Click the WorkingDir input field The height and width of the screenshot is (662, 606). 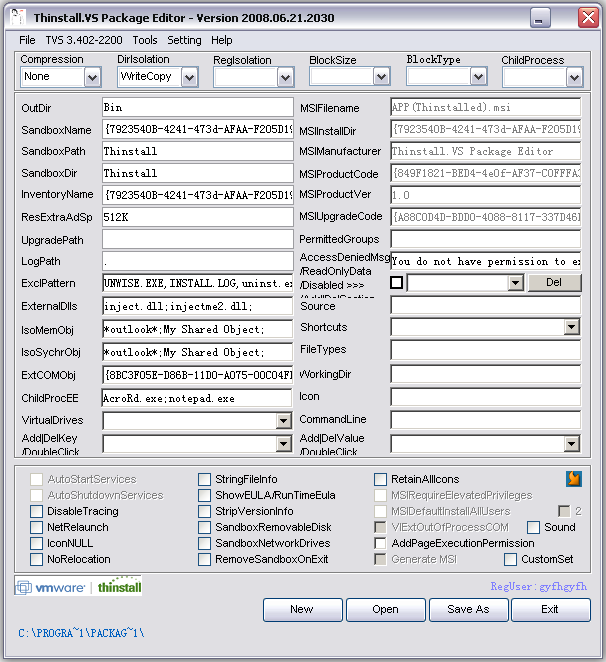(486, 374)
